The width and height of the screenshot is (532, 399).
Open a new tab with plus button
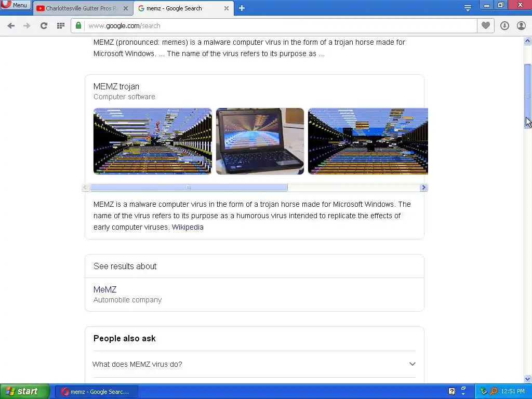pos(242,8)
